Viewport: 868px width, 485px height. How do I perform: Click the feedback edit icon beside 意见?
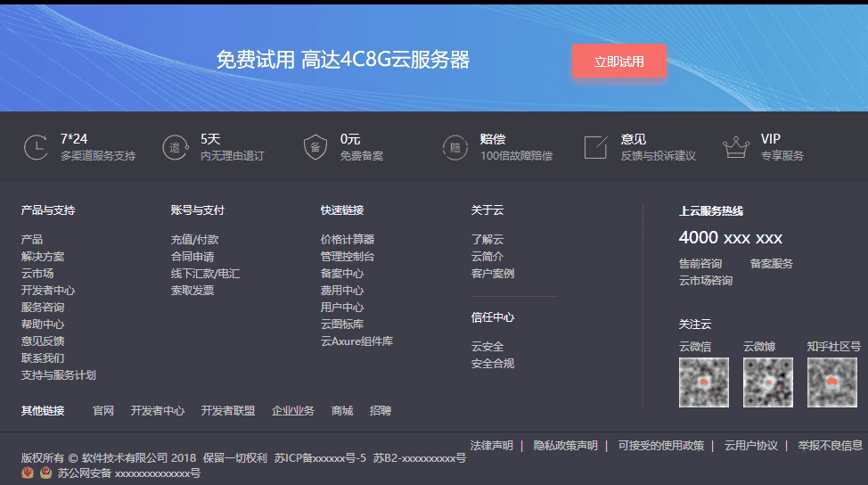coord(595,147)
